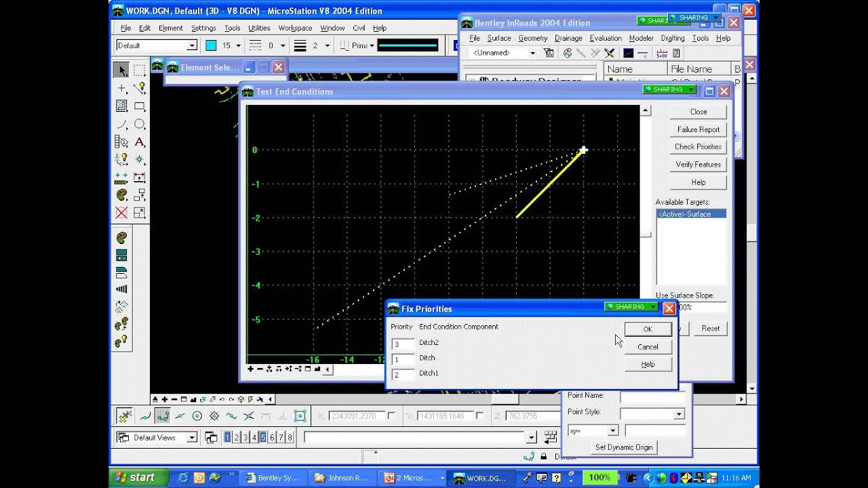Image resolution: width=868 pixels, height=488 pixels.
Task: Select the Place Fence tool
Action: click(140, 70)
